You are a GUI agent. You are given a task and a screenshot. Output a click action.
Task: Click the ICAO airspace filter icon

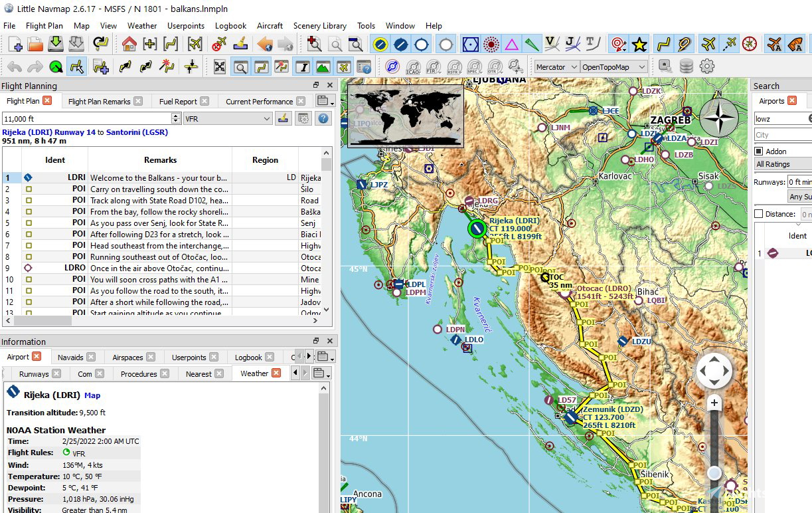click(413, 67)
